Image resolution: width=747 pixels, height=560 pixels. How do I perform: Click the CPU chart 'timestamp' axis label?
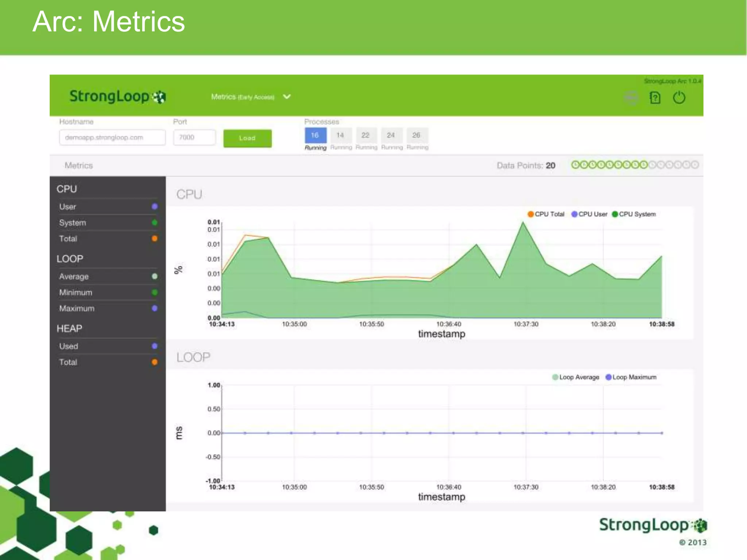point(442,334)
